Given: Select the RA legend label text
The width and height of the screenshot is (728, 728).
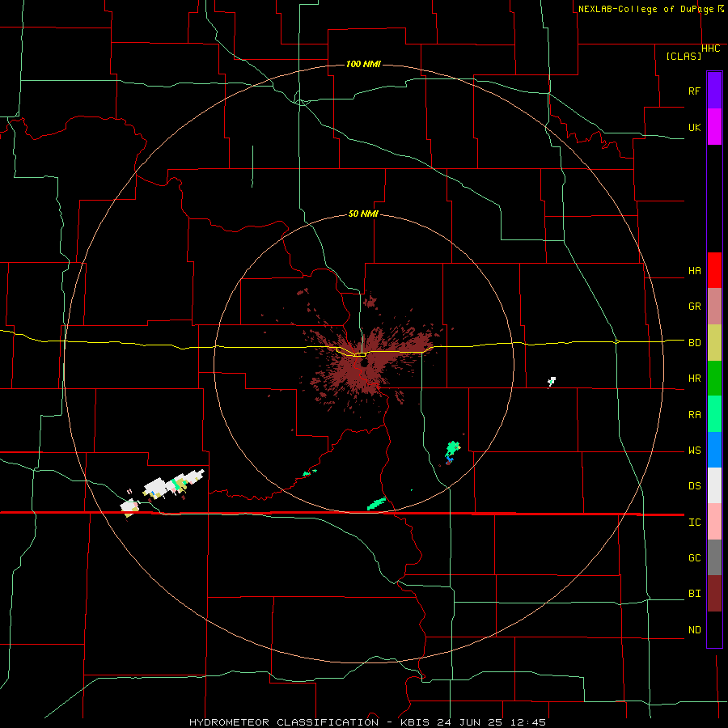Looking at the screenshot, I should 695,415.
